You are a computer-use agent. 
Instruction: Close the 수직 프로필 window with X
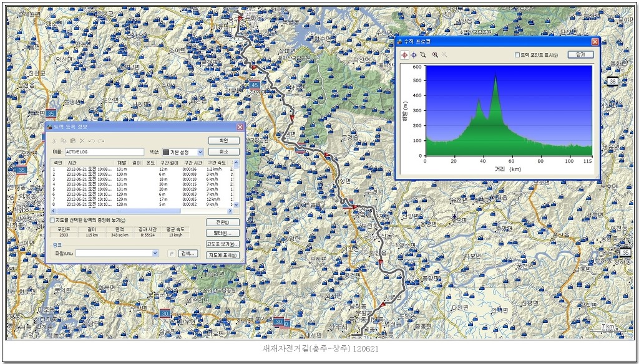tap(595, 41)
